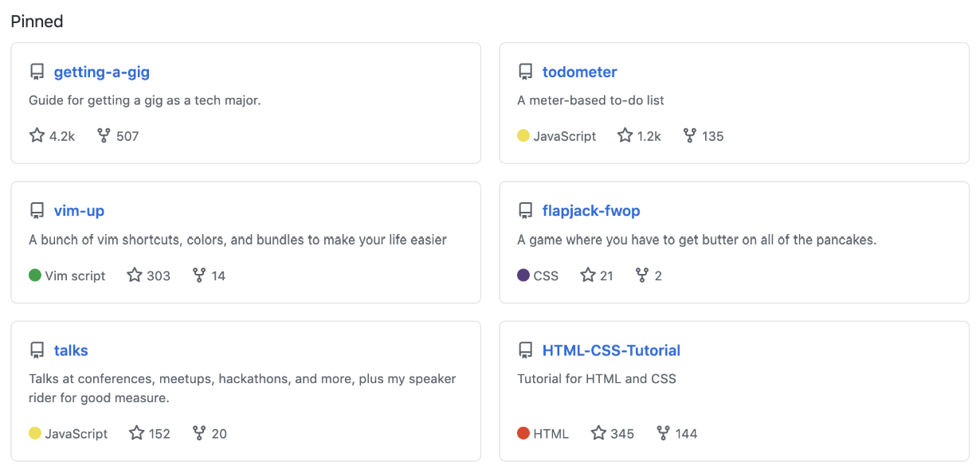Click the 1.2k star count on todometer
The height and width of the screenshot is (473, 980).
649,135
